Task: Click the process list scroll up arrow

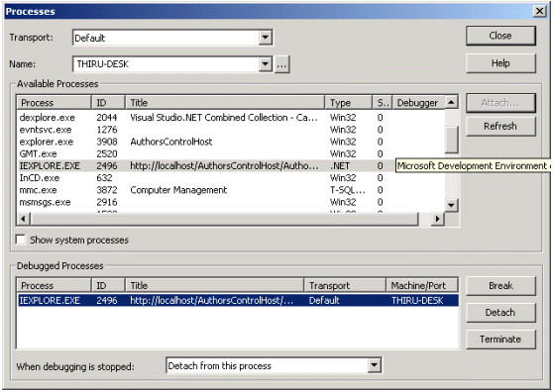Action: pyautogui.click(x=451, y=103)
